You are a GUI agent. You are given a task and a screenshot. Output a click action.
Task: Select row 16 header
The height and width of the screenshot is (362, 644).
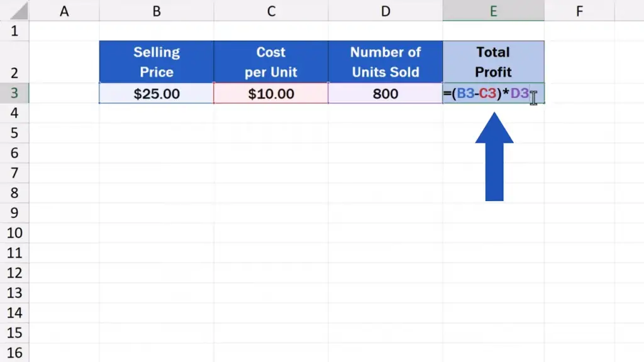click(x=14, y=353)
